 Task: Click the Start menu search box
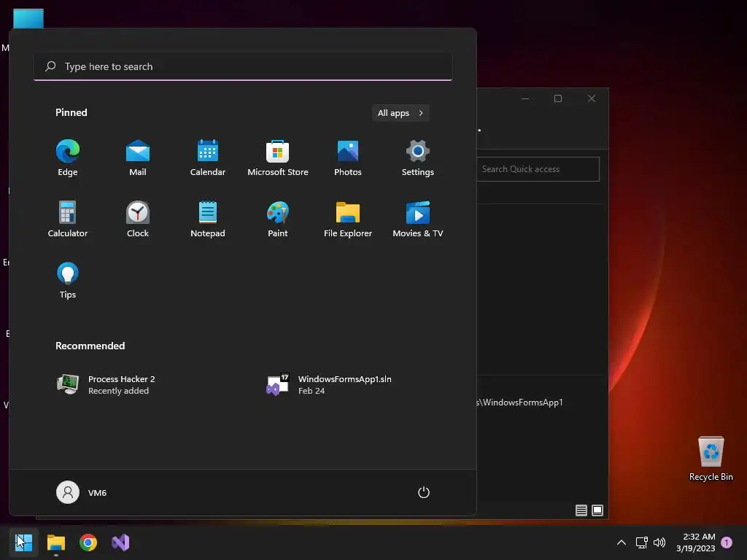pyautogui.click(x=243, y=66)
